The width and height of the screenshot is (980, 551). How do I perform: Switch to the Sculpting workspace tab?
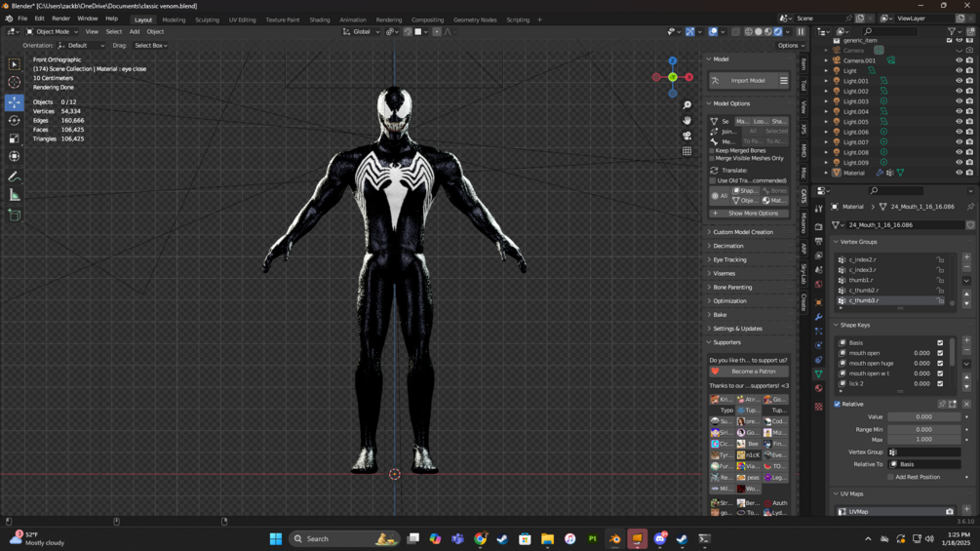click(207, 20)
